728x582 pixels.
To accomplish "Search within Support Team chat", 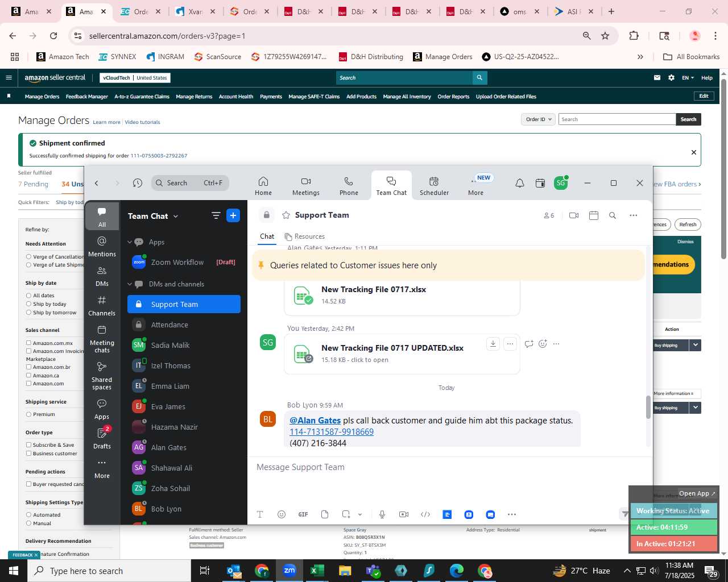I will click(613, 215).
